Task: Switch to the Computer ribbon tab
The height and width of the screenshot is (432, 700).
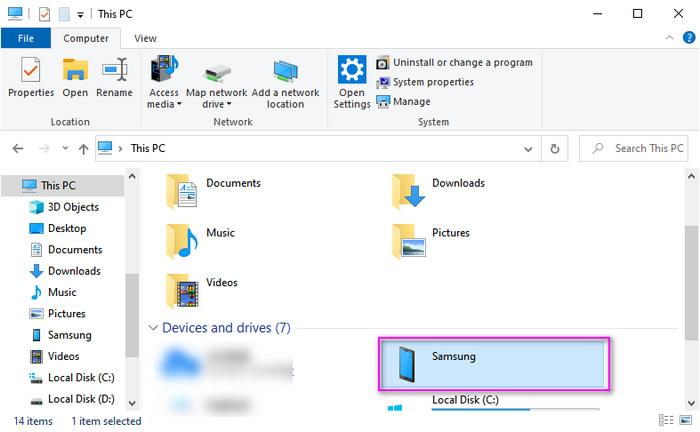Action: tap(86, 38)
